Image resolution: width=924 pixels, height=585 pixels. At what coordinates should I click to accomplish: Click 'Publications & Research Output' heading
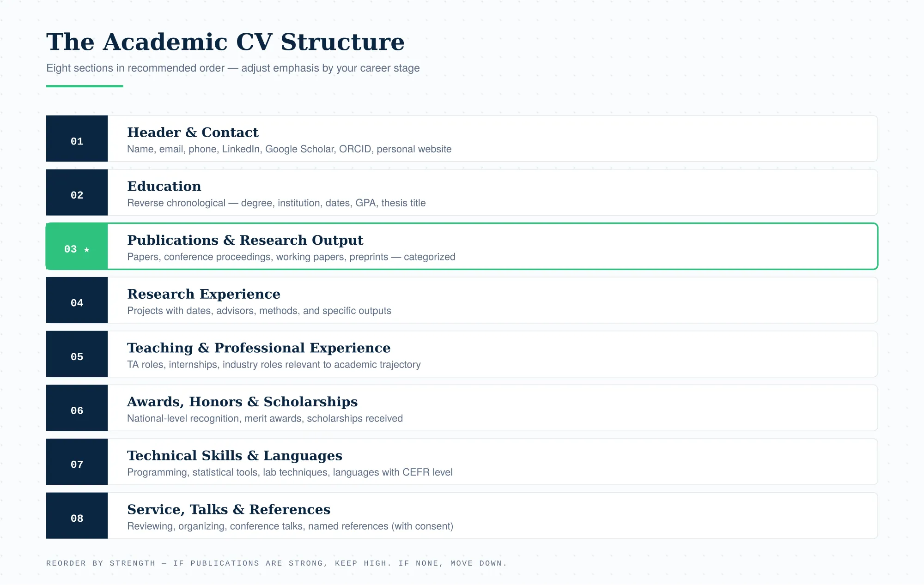click(245, 240)
